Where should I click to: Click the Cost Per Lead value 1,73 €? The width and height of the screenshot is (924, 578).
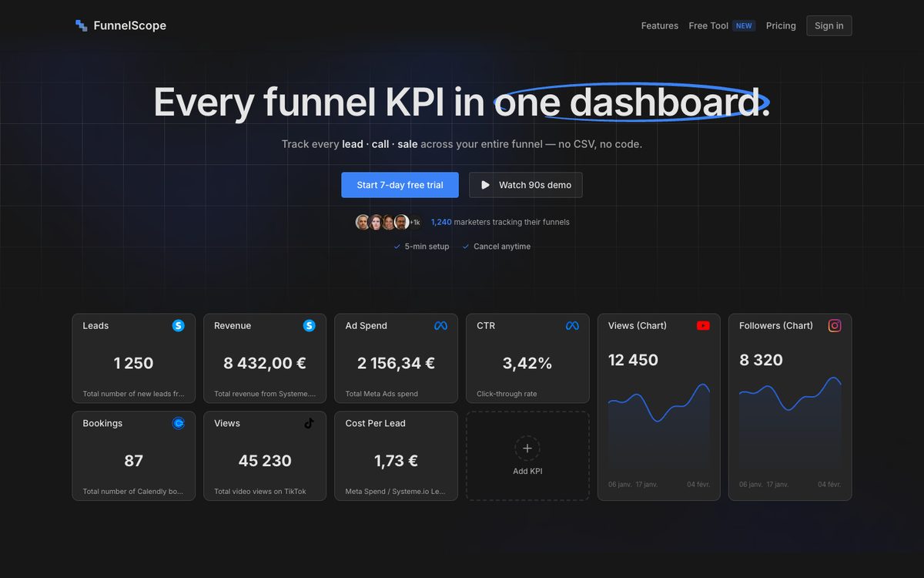[x=396, y=460]
